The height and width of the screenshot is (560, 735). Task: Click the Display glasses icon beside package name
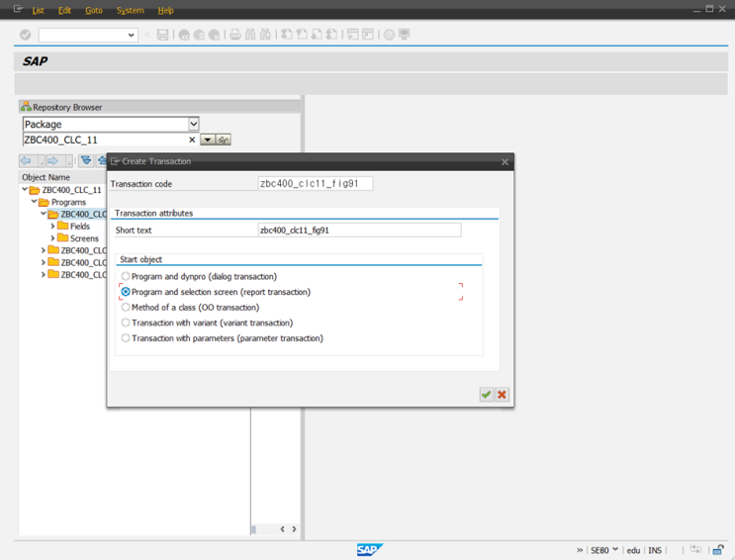tap(224, 140)
